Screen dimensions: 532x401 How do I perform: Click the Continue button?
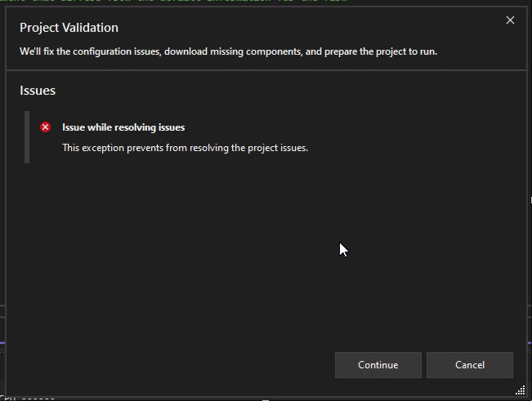[x=378, y=365]
